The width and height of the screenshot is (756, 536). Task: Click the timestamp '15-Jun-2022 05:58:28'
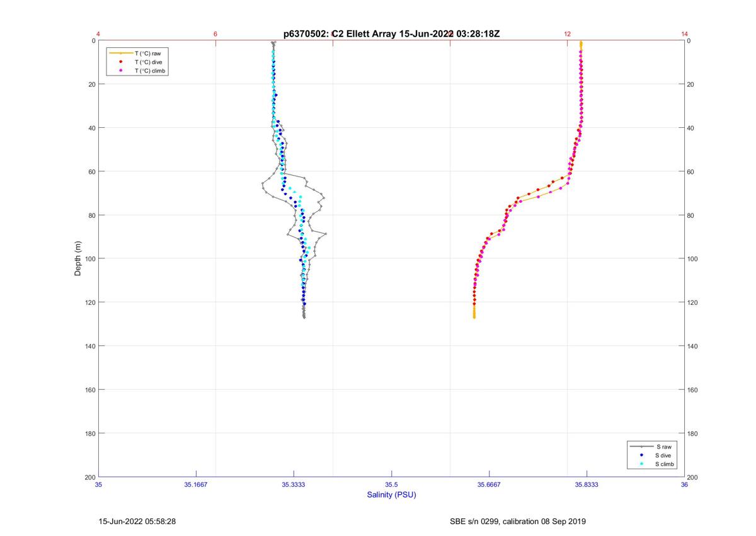click(137, 522)
